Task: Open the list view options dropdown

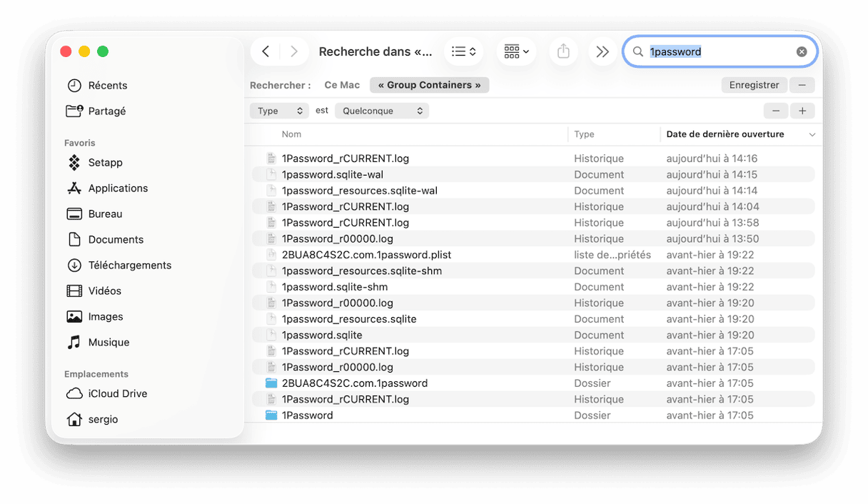Action: [464, 51]
